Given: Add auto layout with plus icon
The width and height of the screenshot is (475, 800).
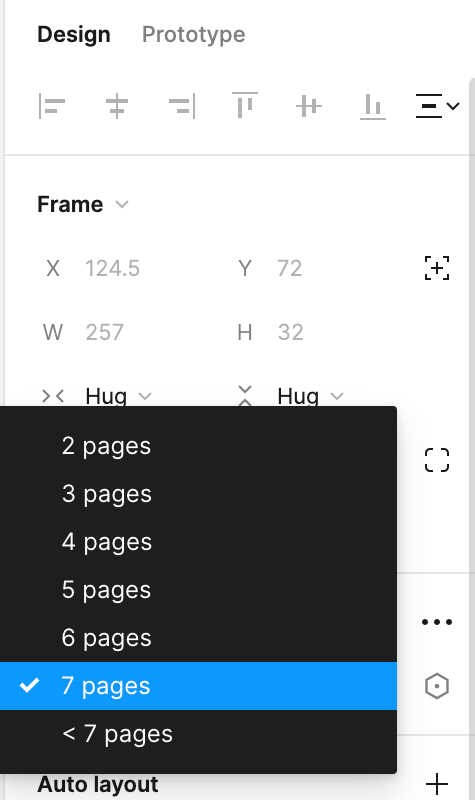Looking at the screenshot, I should tap(437, 784).
